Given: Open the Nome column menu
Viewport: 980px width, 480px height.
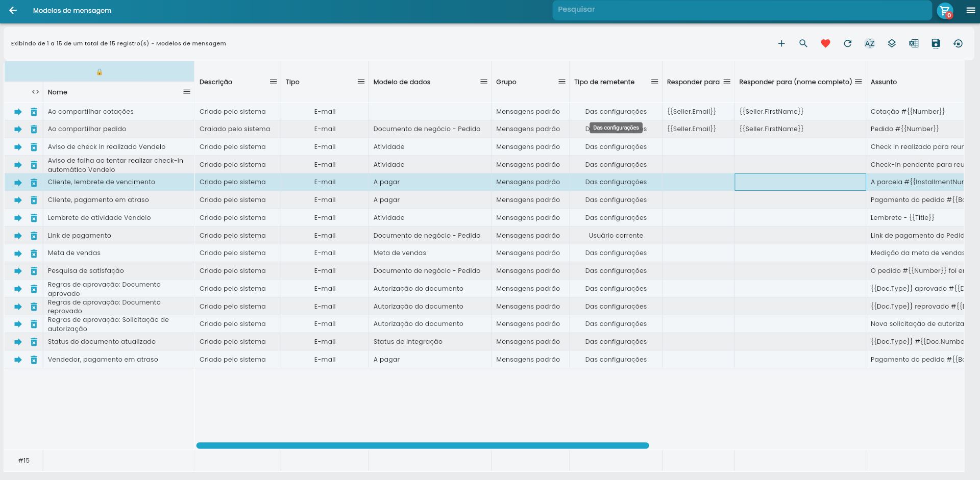Looking at the screenshot, I should click(187, 91).
